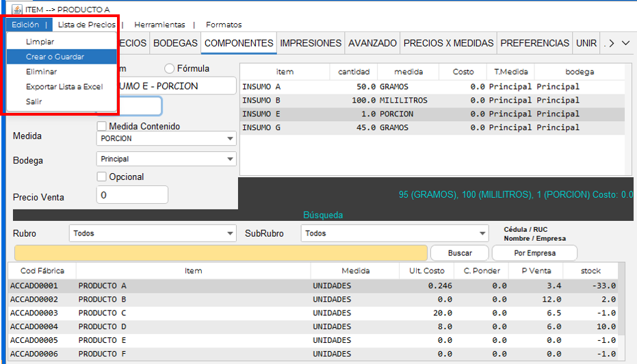Screen dimensions: 637x364
Task: Select Exportar Lista a Excel menu entry
Action: (64, 87)
